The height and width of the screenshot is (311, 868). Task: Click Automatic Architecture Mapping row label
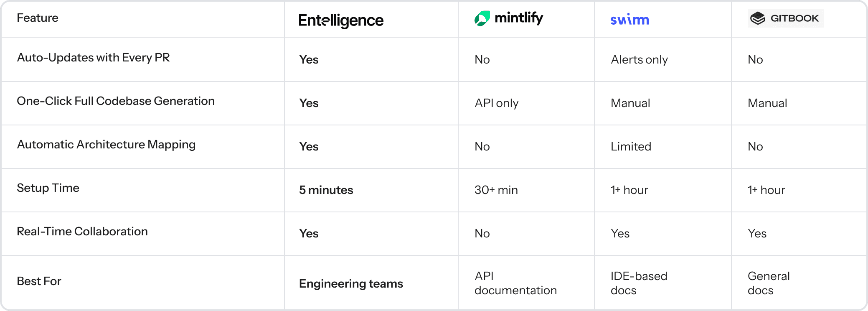pos(106,145)
